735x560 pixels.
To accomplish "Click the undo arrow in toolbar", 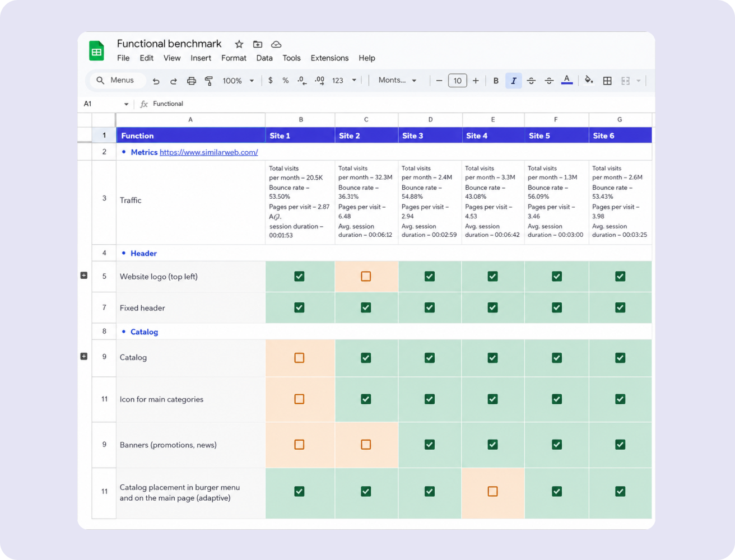I will pyautogui.click(x=156, y=81).
